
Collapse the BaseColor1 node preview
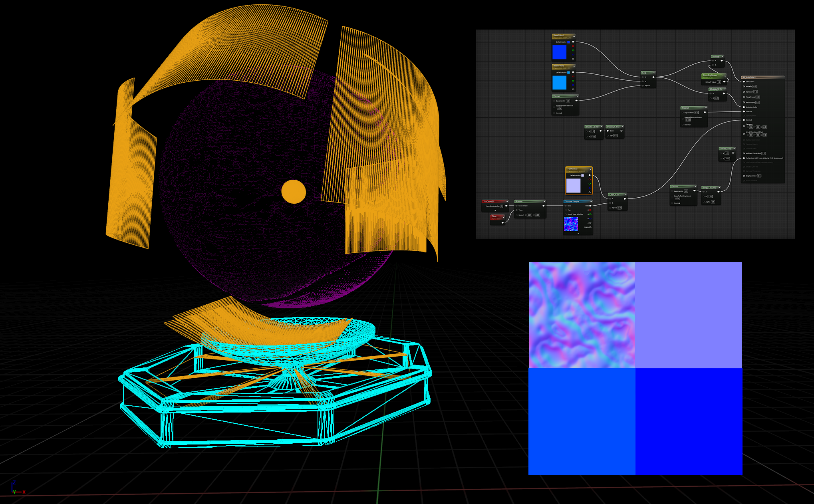click(574, 36)
